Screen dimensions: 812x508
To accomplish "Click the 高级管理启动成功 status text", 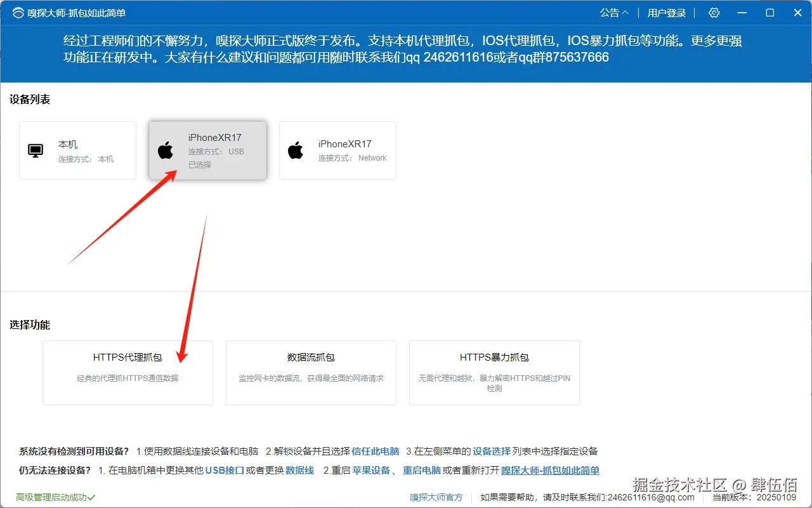I will pos(51,497).
